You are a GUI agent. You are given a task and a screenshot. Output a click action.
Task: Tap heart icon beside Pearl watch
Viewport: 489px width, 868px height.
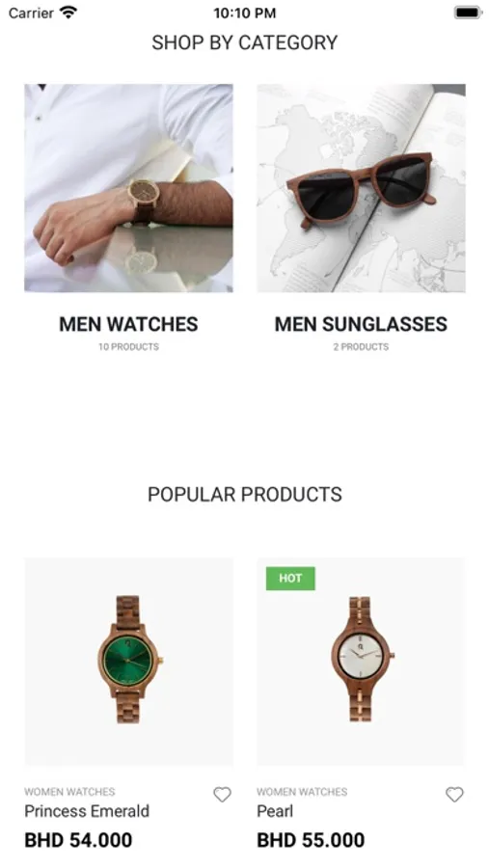click(454, 795)
